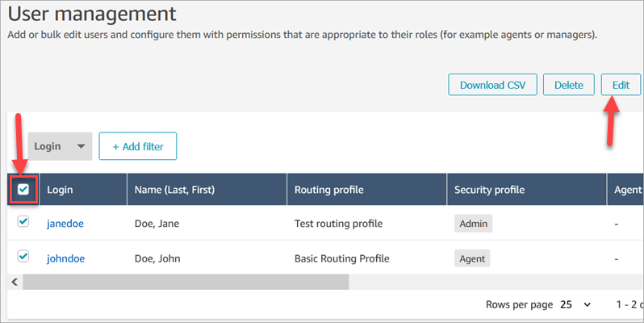Toggle the select-all users checkbox in header
Screen dimensions: 644x323
[x=23, y=189]
